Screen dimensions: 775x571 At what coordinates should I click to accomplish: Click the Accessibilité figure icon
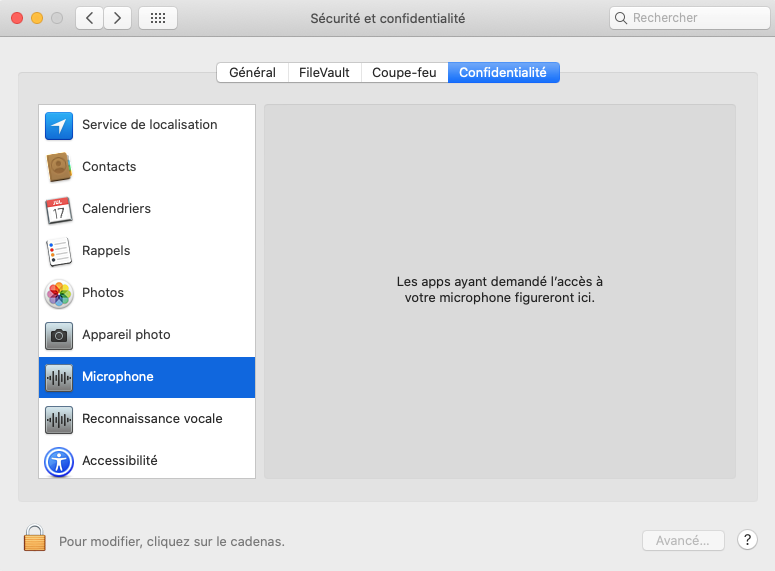click(x=59, y=461)
